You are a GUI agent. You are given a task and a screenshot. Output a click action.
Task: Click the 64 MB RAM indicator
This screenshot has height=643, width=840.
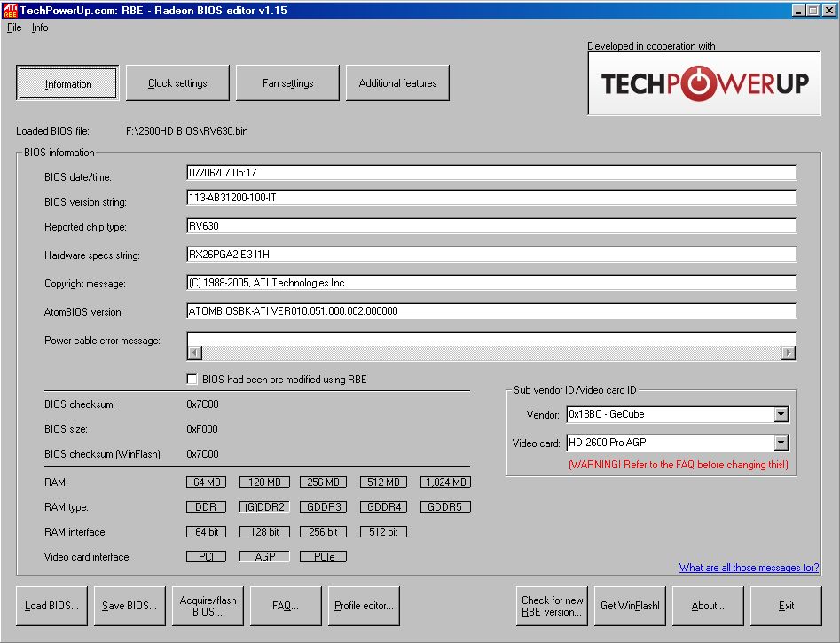[207, 482]
